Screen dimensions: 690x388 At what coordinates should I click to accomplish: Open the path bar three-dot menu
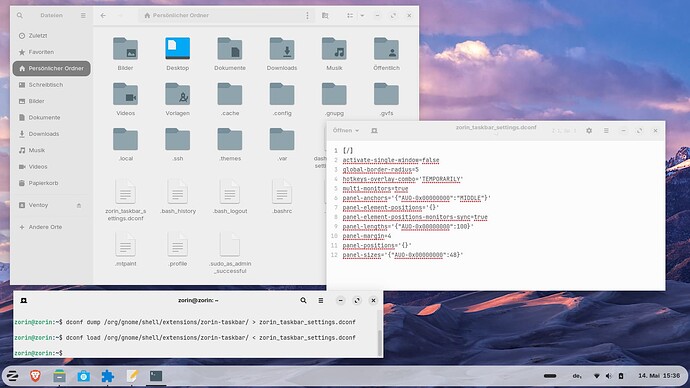(307, 15)
